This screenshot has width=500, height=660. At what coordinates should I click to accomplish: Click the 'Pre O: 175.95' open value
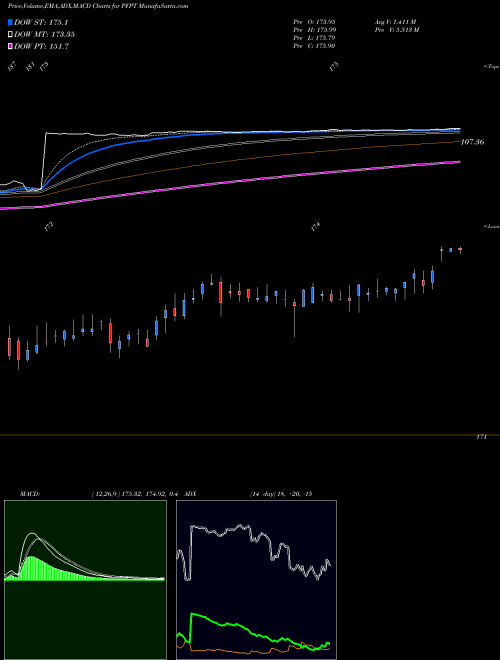(x=314, y=21)
